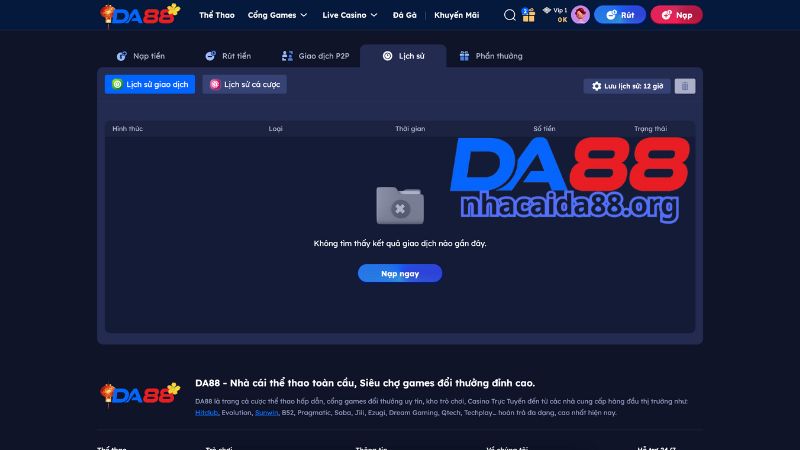The width and height of the screenshot is (800, 450).
Task: Click the DA88 footer logo
Action: tap(140, 395)
